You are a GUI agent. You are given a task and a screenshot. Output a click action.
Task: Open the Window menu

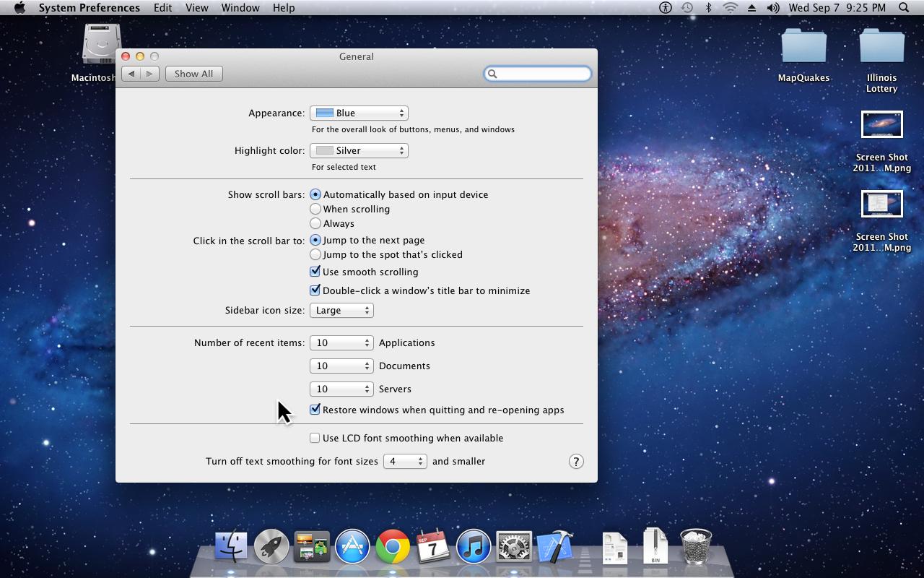pyautogui.click(x=240, y=7)
